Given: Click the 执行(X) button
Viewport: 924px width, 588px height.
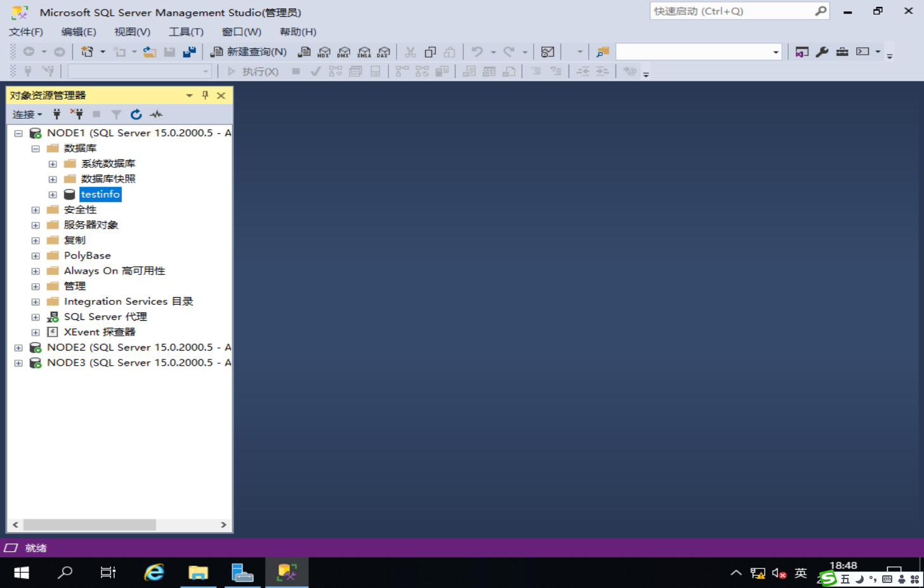Looking at the screenshot, I should [253, 72].
